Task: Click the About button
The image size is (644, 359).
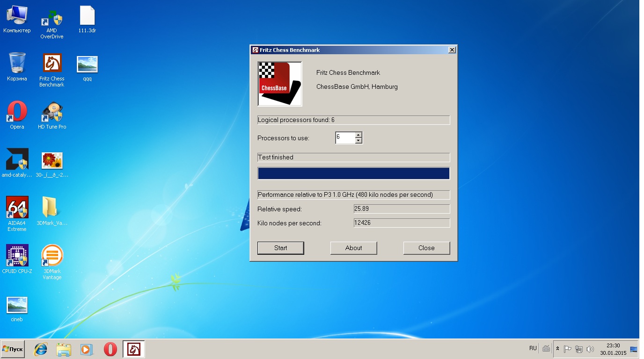Action: point(353,248)
